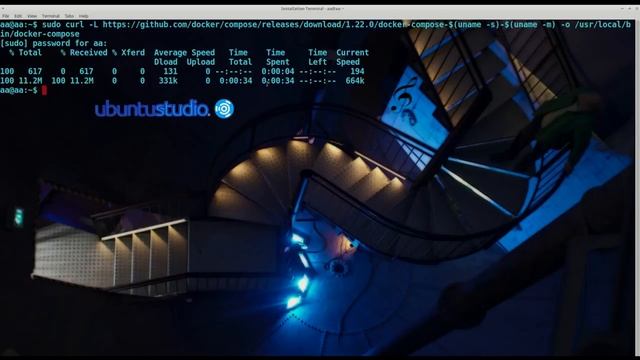Open the Tabs menu

pyautogui.click(x=69, y=16)
